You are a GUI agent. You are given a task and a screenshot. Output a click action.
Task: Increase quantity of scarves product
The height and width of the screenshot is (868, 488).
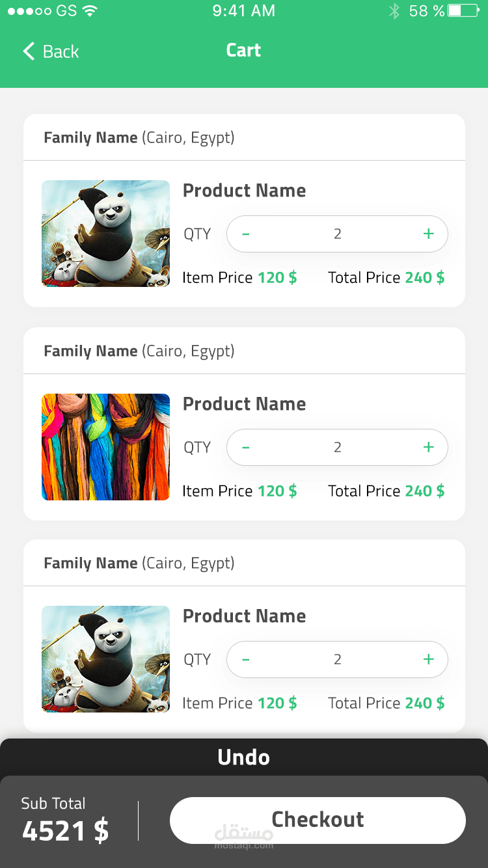click(x=428, y=448)
